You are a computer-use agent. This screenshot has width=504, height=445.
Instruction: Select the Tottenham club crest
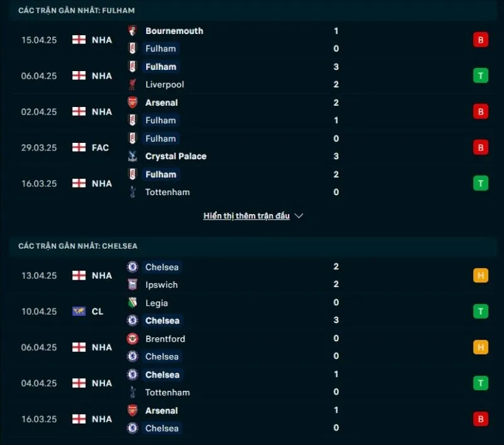(x=133, y=192)
